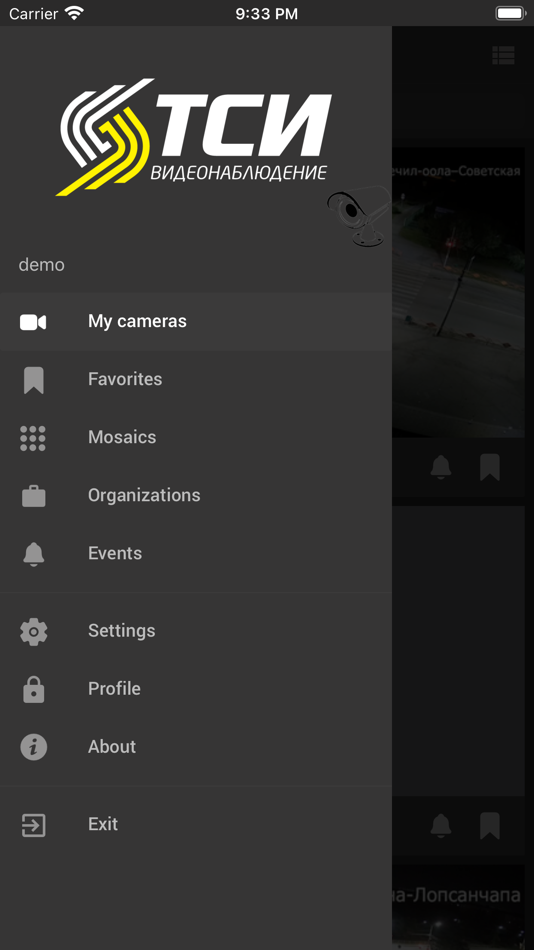Open Settings from the drawer
534x950 pixels.
(196, 631)
